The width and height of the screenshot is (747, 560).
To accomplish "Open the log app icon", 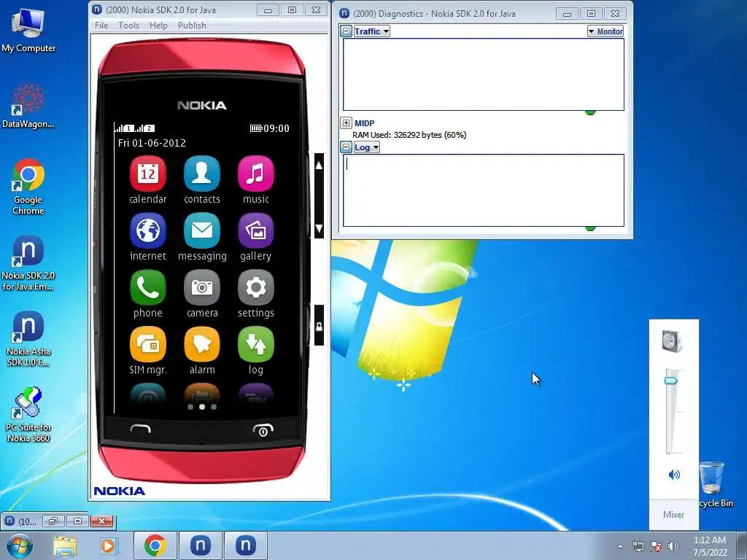I will [x=256, y=344].
